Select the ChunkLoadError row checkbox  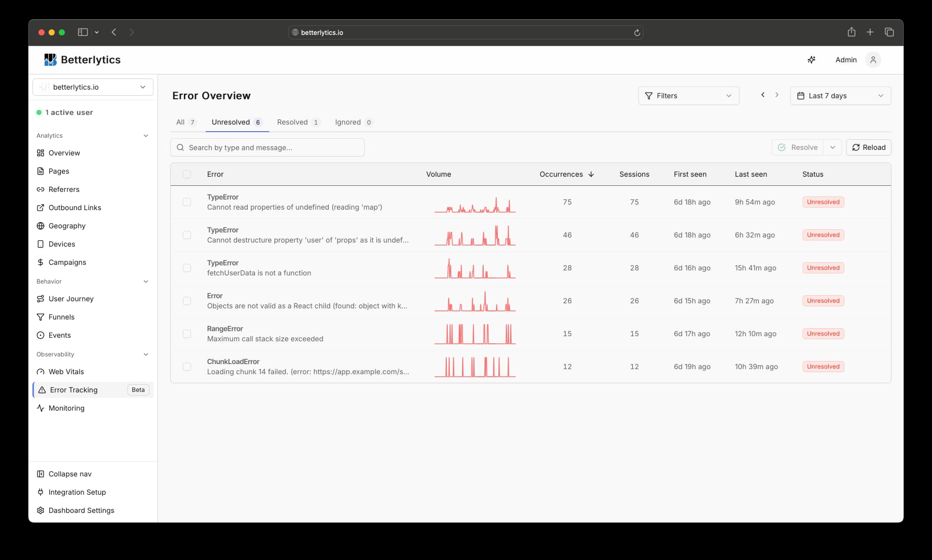tap(187, 367)
